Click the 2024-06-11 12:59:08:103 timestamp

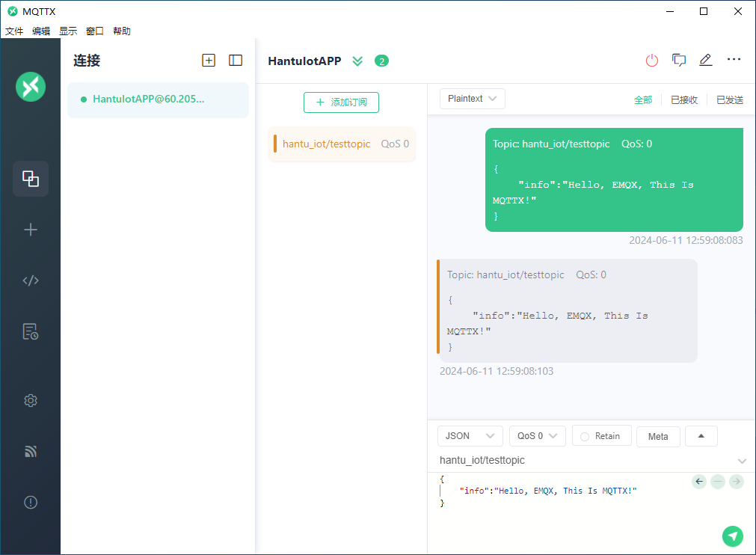[x=496, y=371]
